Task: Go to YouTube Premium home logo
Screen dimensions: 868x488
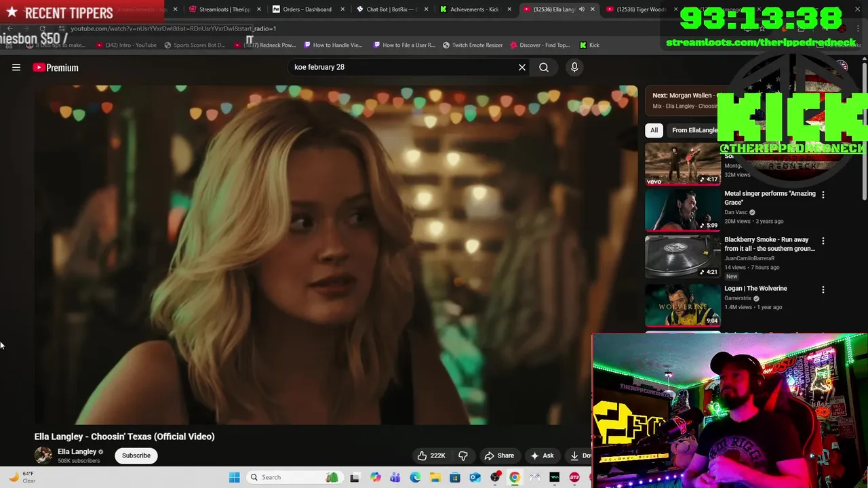Action: (x=56, y=68)
